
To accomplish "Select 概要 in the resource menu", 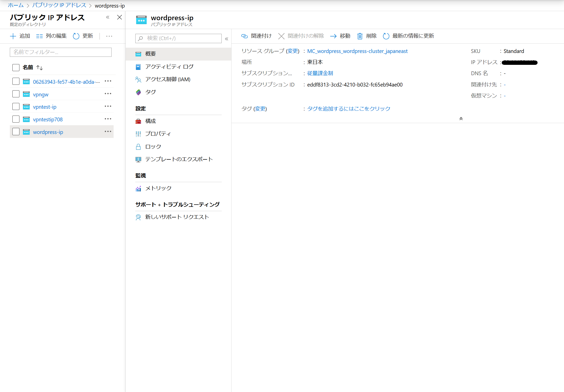I will (178, 54).
